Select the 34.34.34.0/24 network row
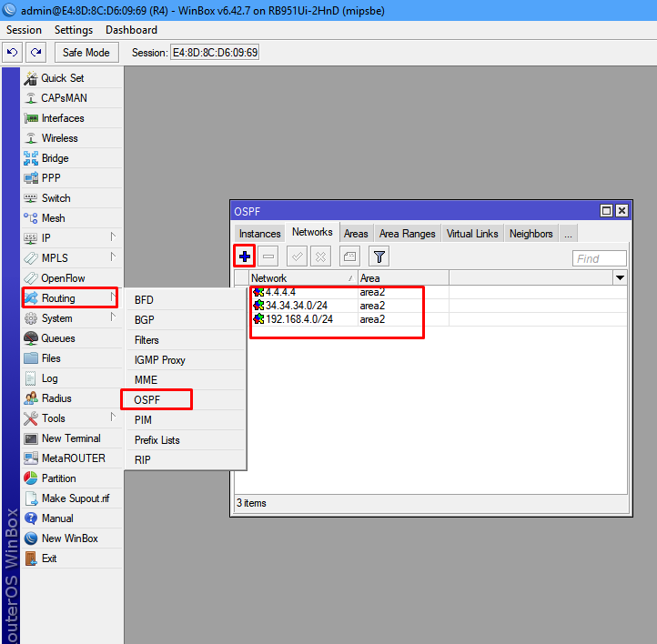 coord(430,306)
